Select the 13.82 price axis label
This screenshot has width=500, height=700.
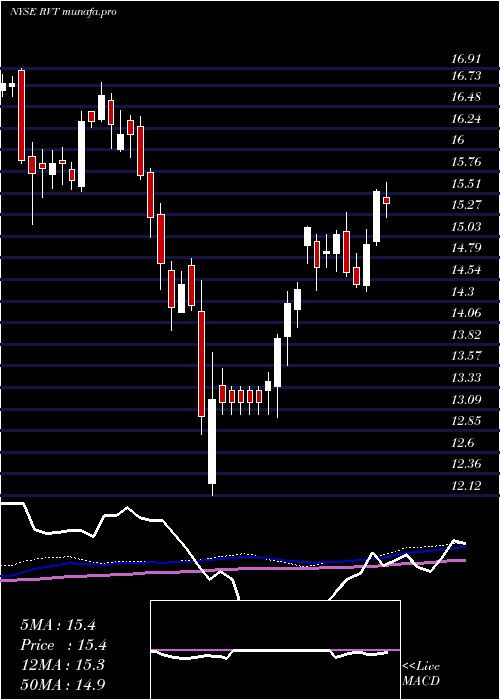point(467,335)
